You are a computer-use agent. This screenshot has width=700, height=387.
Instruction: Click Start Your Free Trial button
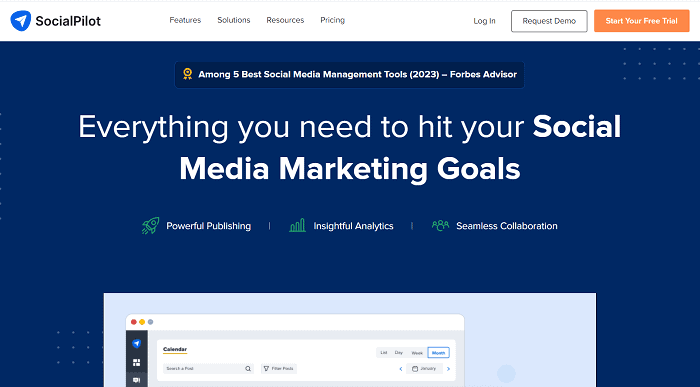tap(642, 21)
